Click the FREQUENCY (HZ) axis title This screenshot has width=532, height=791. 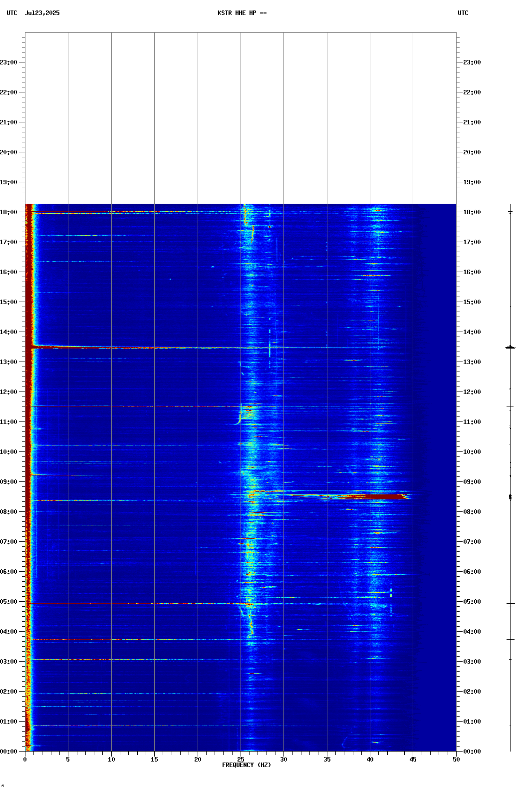coord(247,765)
